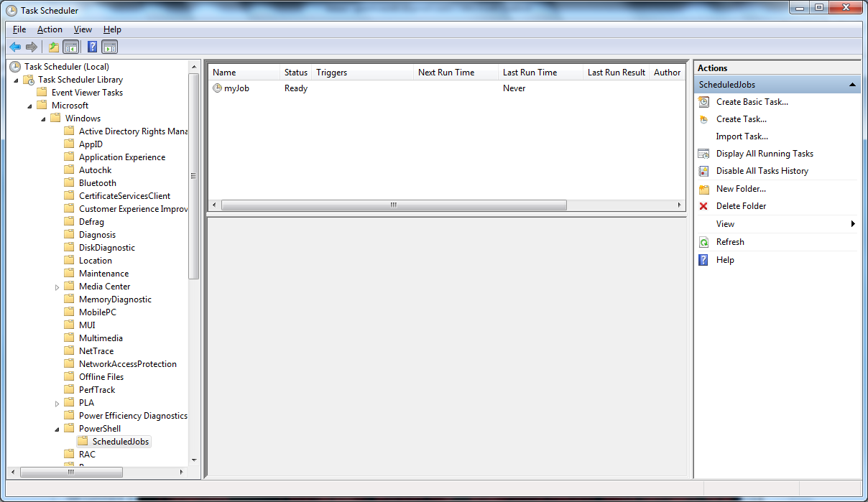The width and height of the screenshot is (868, 502).
Task: Collapse the Windows tree node
Action: 44,118
